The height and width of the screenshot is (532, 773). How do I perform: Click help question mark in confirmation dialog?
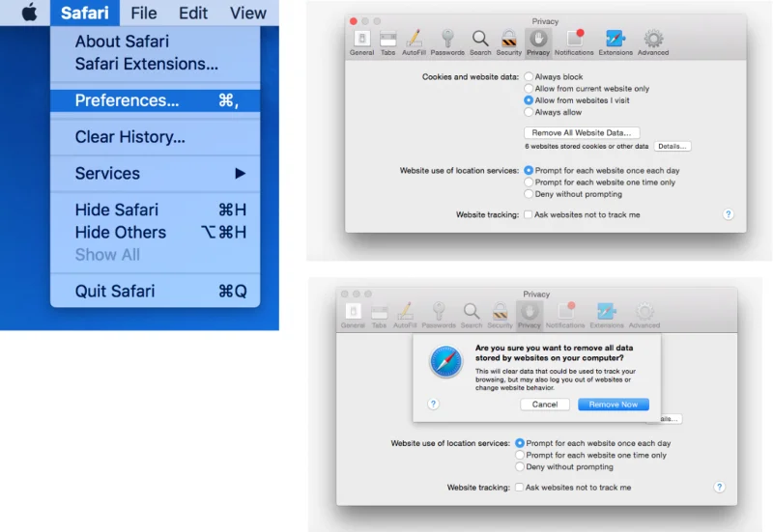[433, 404]
